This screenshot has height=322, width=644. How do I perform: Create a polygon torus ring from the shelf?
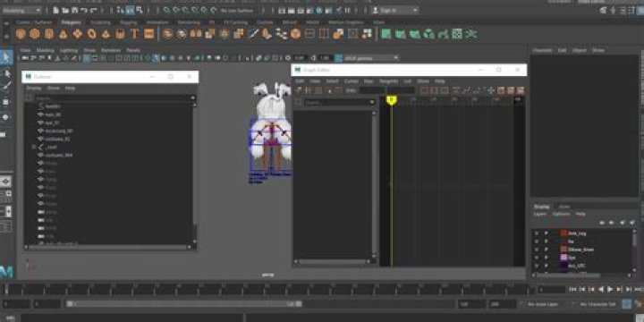[x=91, y=34]
